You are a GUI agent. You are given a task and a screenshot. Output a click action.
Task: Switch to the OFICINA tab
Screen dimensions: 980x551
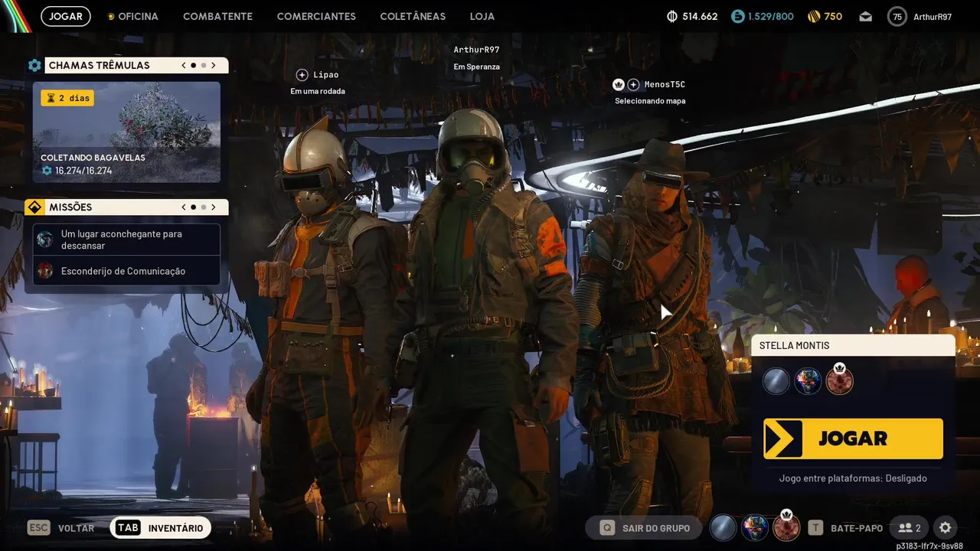(132, 16)
